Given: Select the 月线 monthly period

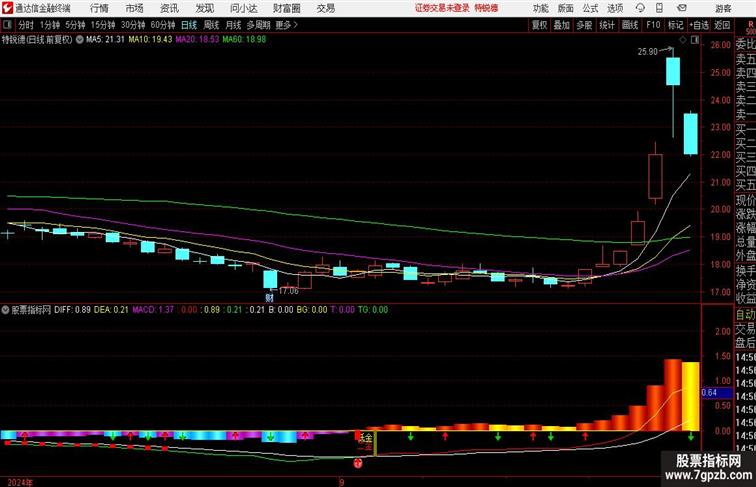Looking at the screenshot, I should (x=233, y=25).
